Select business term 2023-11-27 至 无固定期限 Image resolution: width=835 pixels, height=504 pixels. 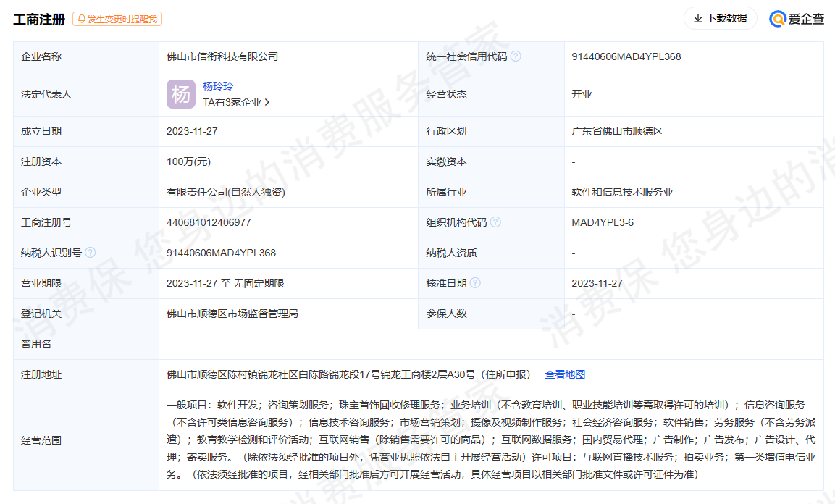pyautogui.click(x=225, y=283)
